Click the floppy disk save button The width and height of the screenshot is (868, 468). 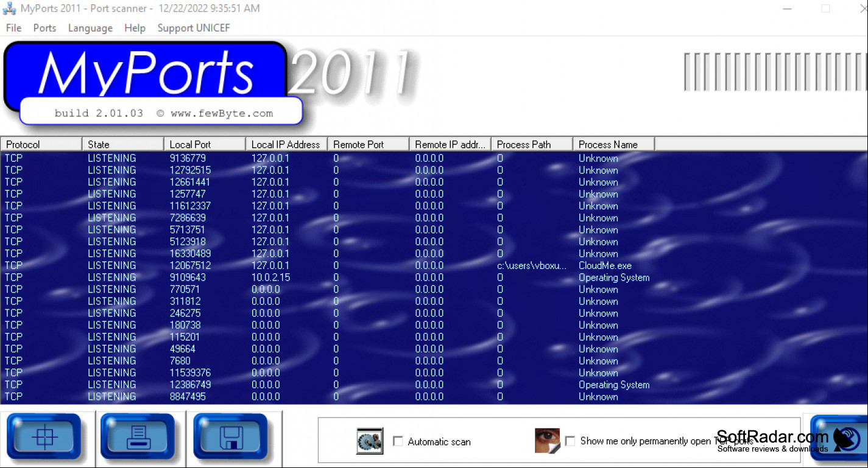(x=231, y=436)
